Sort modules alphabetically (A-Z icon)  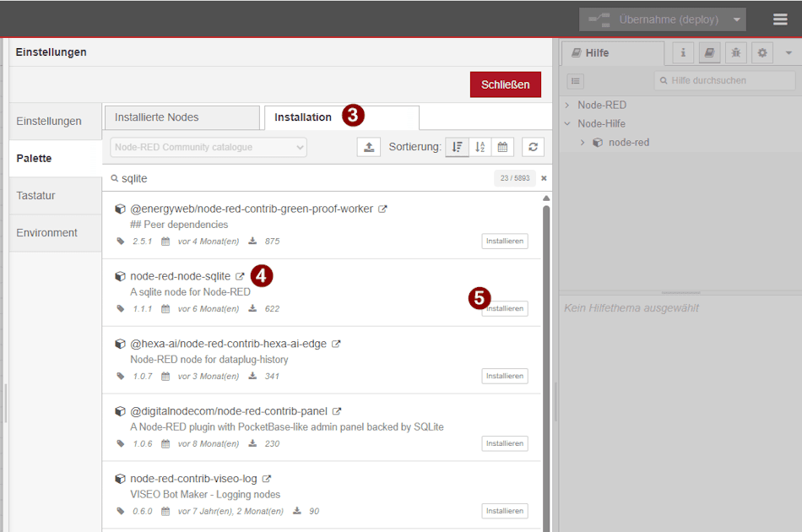[x=479, y=146]
